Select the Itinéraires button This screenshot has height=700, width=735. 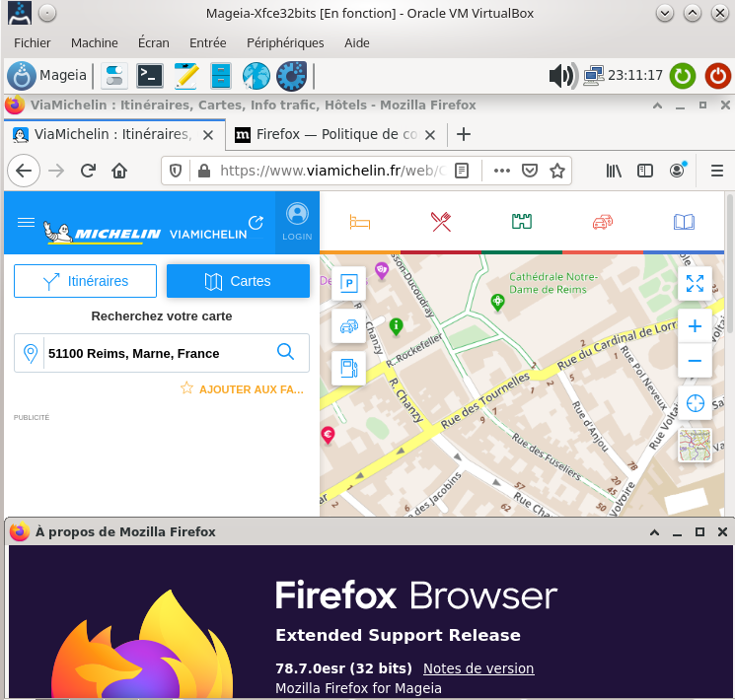(x=85, y=281)
